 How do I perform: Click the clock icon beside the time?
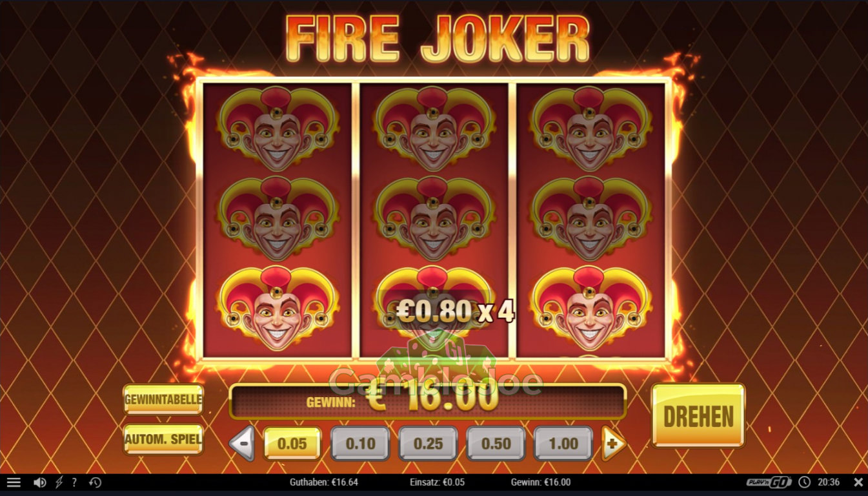pyautogui.click(x=804, y=482)
